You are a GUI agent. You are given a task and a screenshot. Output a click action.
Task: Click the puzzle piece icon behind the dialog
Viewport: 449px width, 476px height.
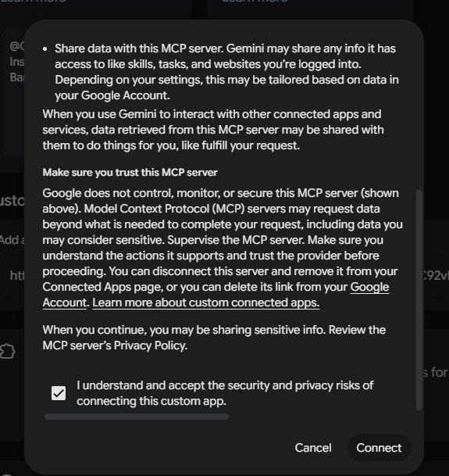pos(8,352)
